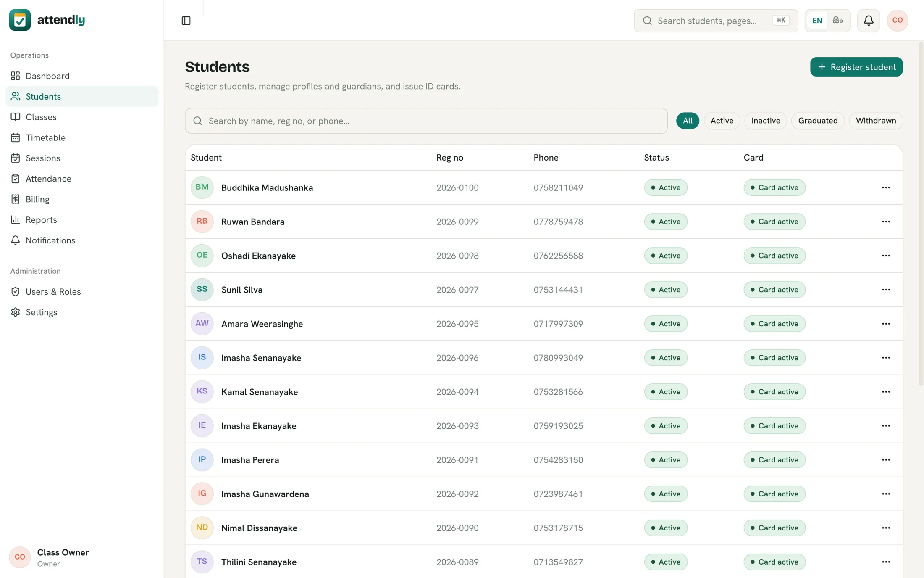This screenshot has width=924, height=578.
Task: Switch to the alternate language option
Action: (x=838, y=21)
